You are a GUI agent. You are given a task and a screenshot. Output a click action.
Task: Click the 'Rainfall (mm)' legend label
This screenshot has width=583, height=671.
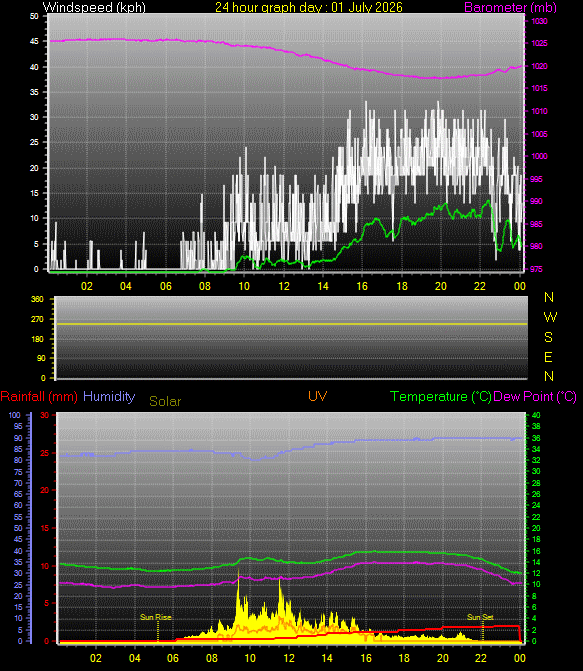pyautogui.click(x=39, y=397)
